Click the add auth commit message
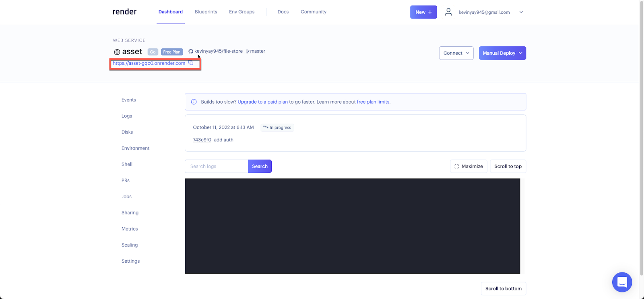 tap(224, 140)
